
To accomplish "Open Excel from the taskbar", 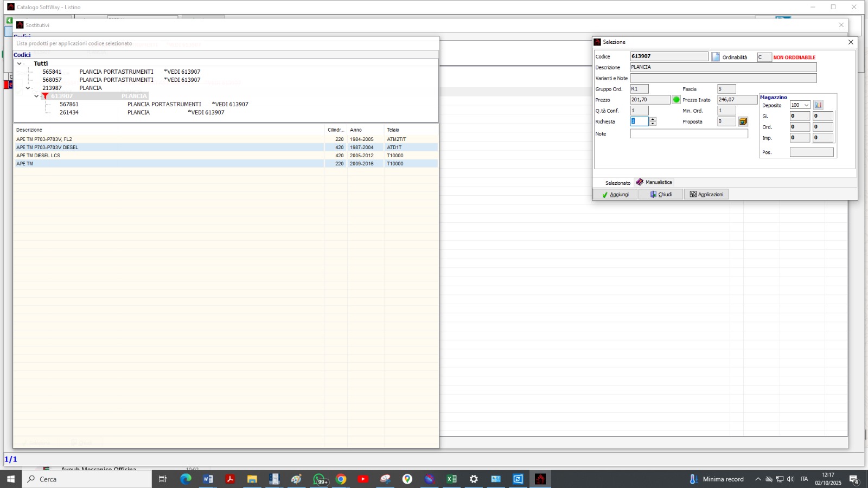I will [x=451, y=479].
